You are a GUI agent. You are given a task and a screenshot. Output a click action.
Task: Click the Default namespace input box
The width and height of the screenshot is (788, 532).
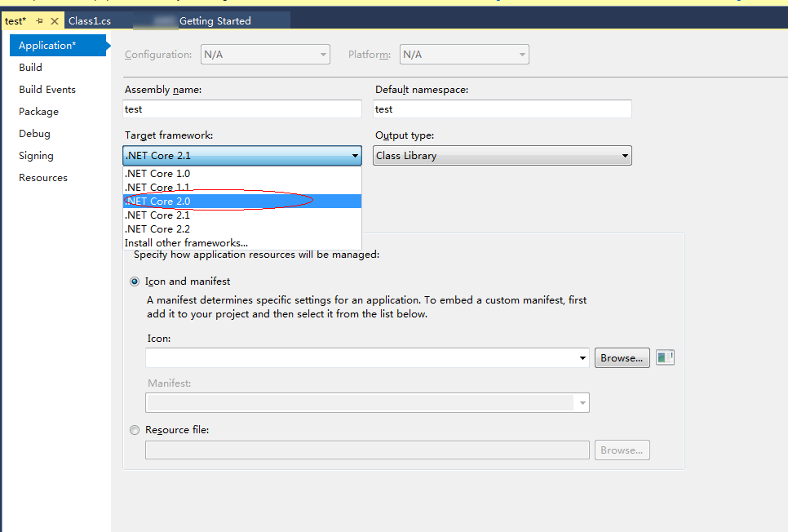point(502,109)
